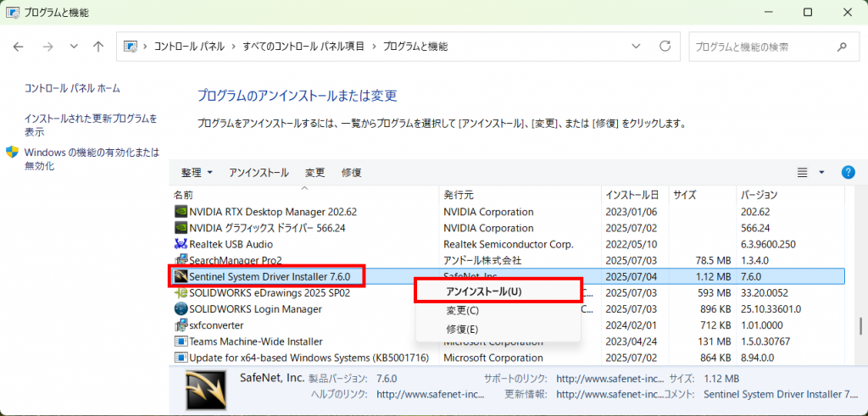Go up one folder level
The width and height of the screenshot is (868, 416).
tap(98, 47)
